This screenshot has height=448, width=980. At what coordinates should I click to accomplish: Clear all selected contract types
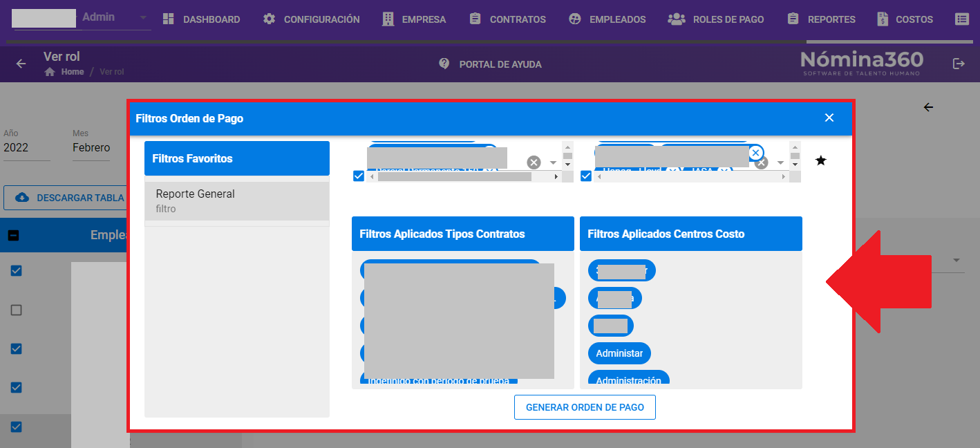pyautogui.click(x=534, y=162)
